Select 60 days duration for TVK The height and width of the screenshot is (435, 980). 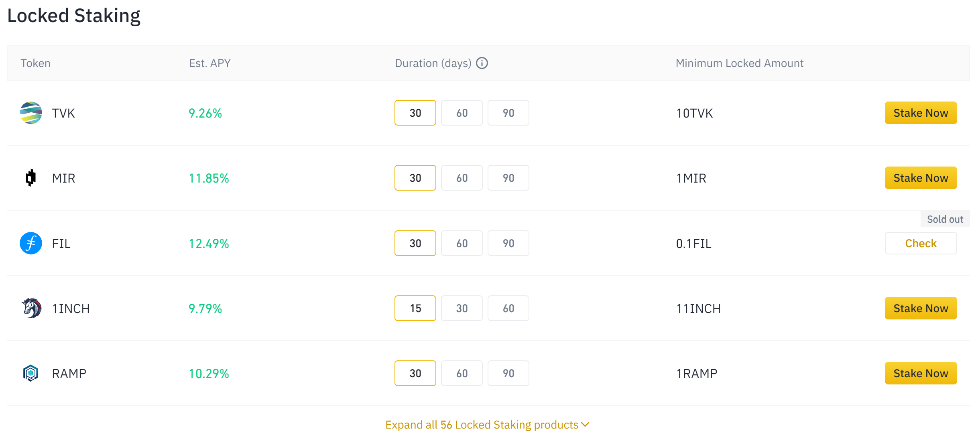point(462,113)
